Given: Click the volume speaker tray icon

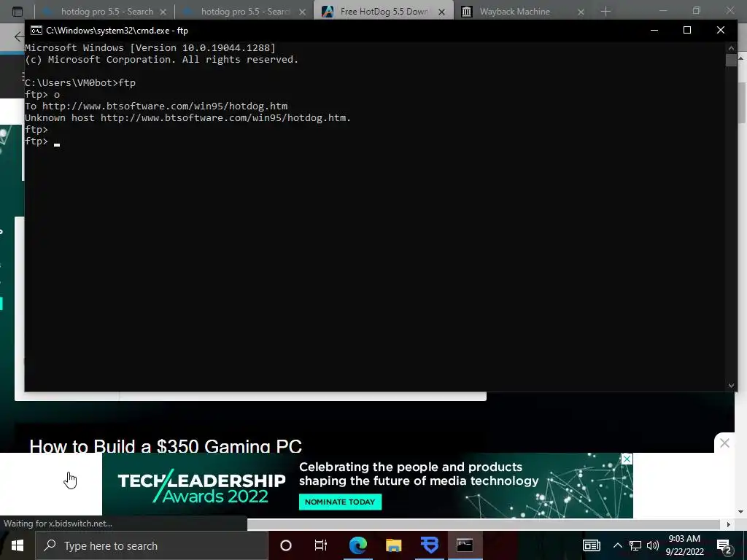Looking at the screenshot, I should (653, 545).
